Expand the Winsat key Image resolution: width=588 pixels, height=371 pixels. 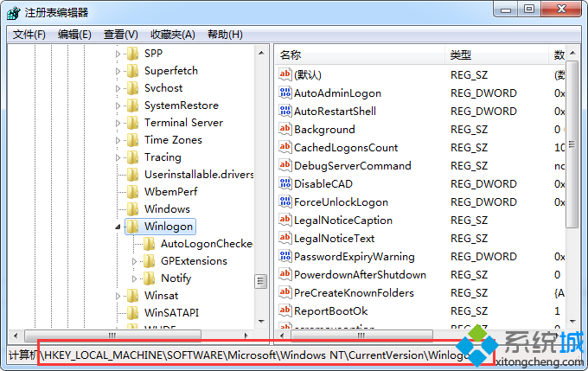tap(118, 296)
